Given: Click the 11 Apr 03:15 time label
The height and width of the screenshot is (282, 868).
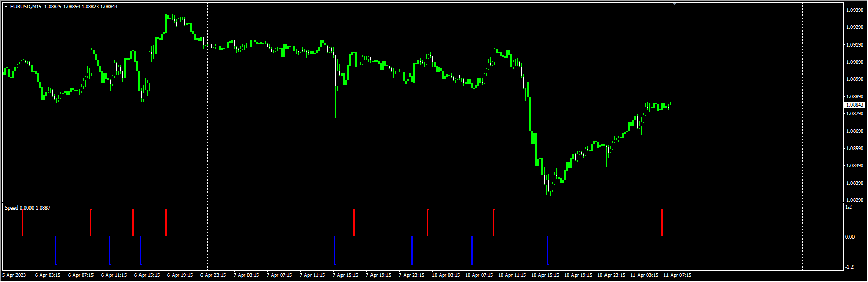Looking at the screenshot, I should tap(644, 275).
